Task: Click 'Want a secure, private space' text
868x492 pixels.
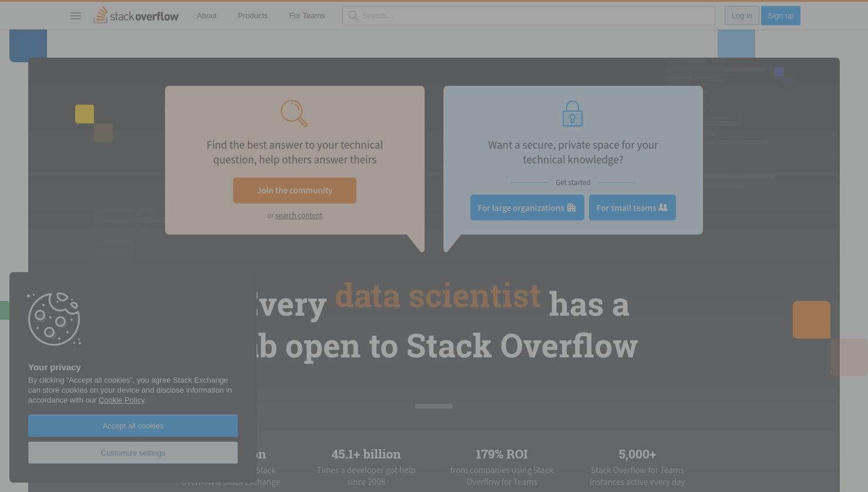Action: [x=573, y=152]
